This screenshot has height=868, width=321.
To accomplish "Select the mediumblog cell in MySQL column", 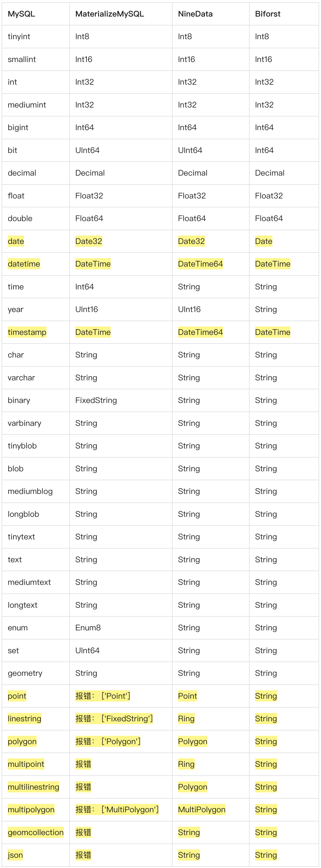I will pos(30,491).
